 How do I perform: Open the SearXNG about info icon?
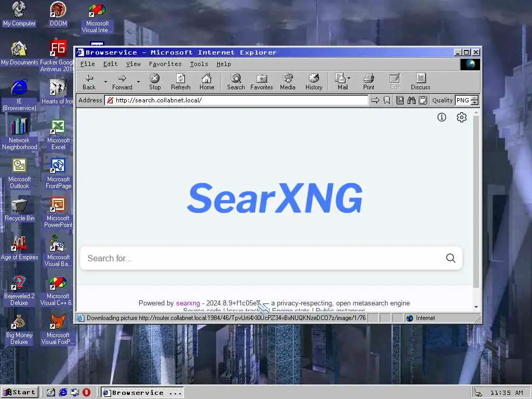(442, 117)
